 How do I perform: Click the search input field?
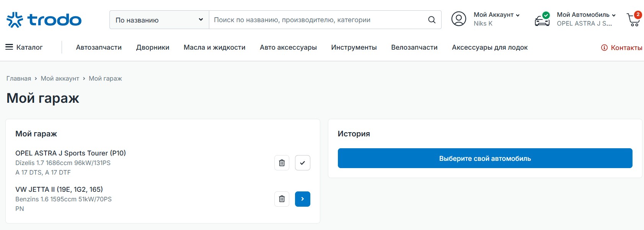(318, 20)
